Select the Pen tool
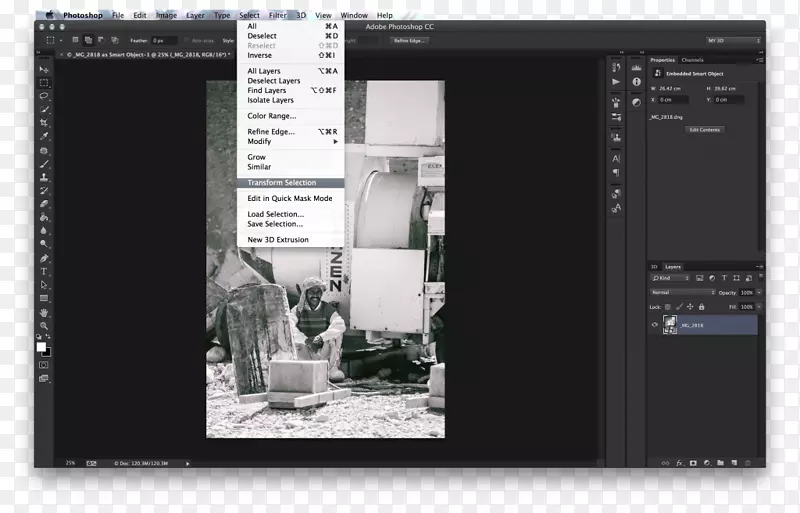This screenshot has width=800, height=513. 44,258
